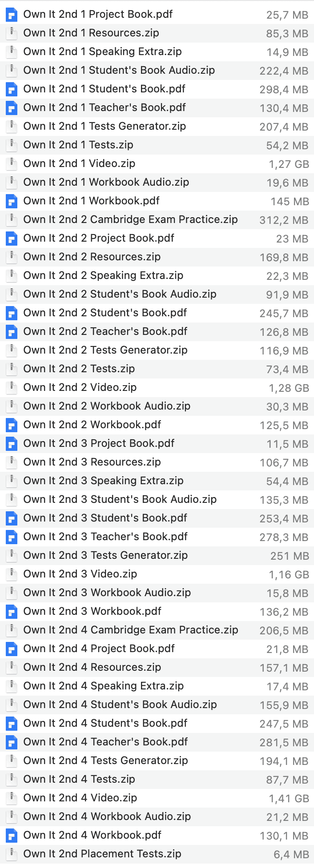314x868 pixels.
Task: Click the zip icon of Own It 2nd 1 Resources
Action: 11,33
